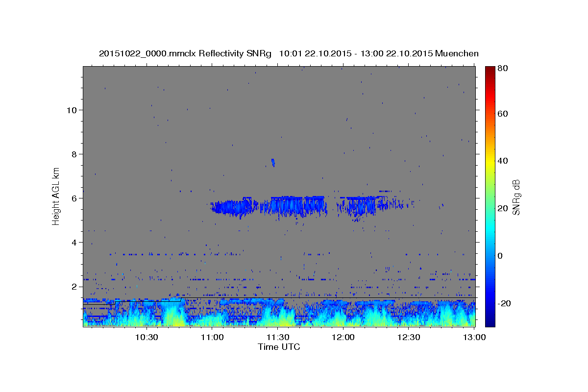588x392 pixels.
Task: Click the height tick label 4
Action: [x=73, y=242]
